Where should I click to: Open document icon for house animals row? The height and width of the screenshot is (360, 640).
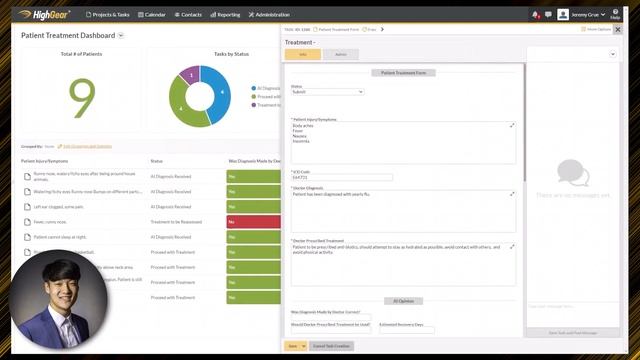click(27, 176)
